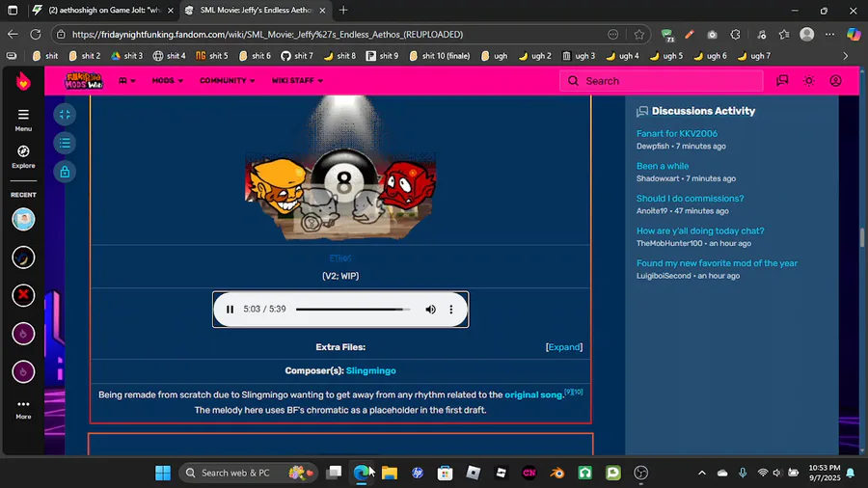The width and height of the screenshot is (868, 488).
Task: Open Microsoft Store from taskbar
Action: coord(445,473)
